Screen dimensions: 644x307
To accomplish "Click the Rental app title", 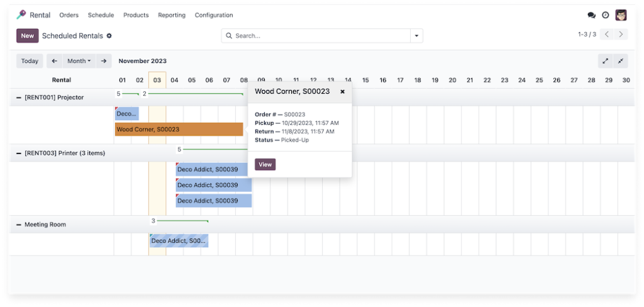I will click(40, 15).
